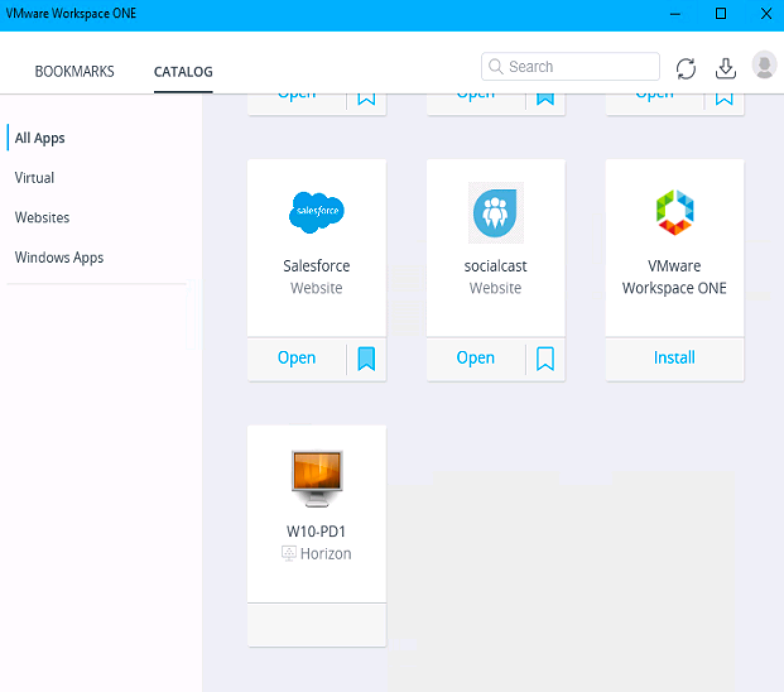
Task: Click the Salesforce cloud icon
Action: [317, 212]
